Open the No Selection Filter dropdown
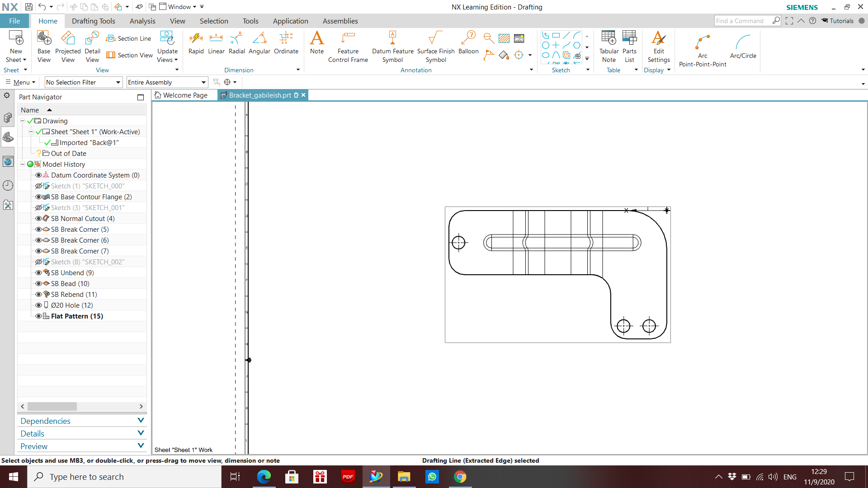868x488 pixels. pyautogui.click(x=84, y=82)
